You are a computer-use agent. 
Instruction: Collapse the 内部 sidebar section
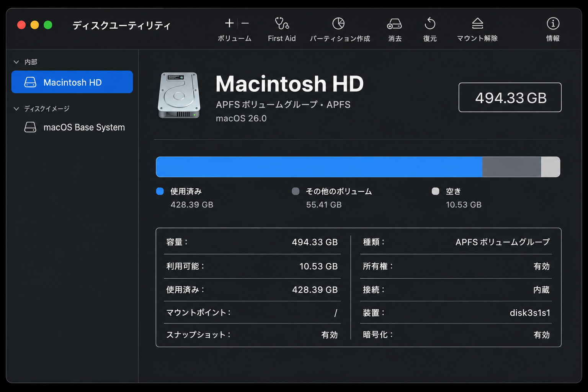tap(16, 62)
